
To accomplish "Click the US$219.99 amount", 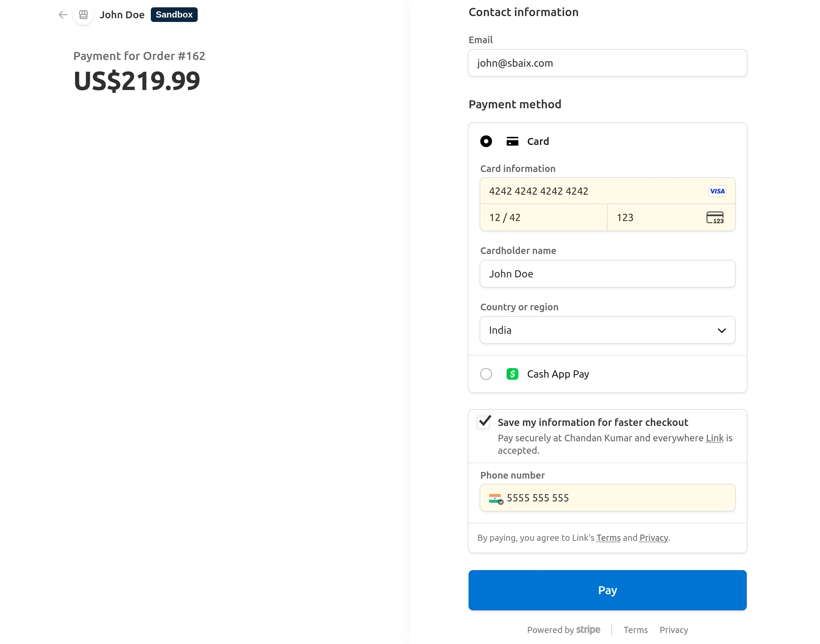I will pos(137,81).
